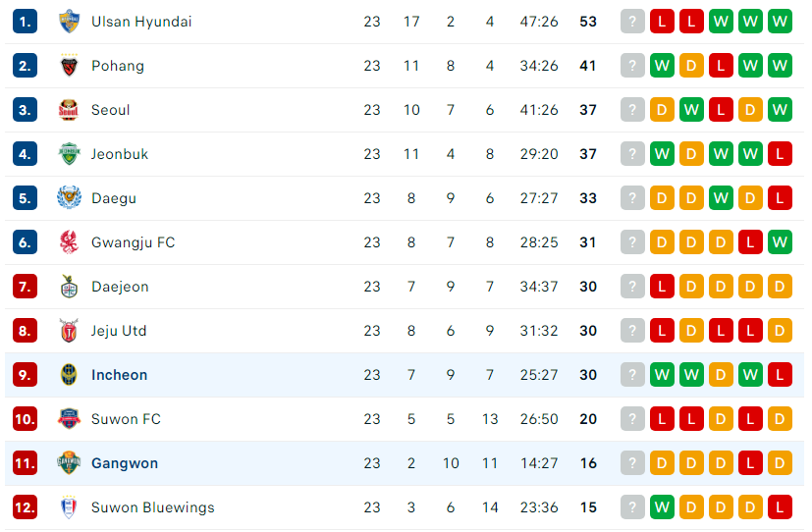Open the Suwon FC team link
This screenshot has height=532, width=812.
click(126, 419)
